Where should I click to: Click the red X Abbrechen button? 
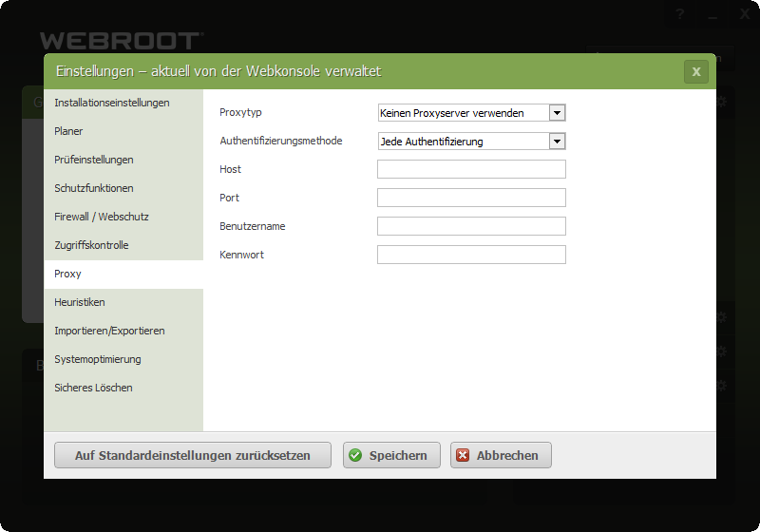click(x=501, y=455)
